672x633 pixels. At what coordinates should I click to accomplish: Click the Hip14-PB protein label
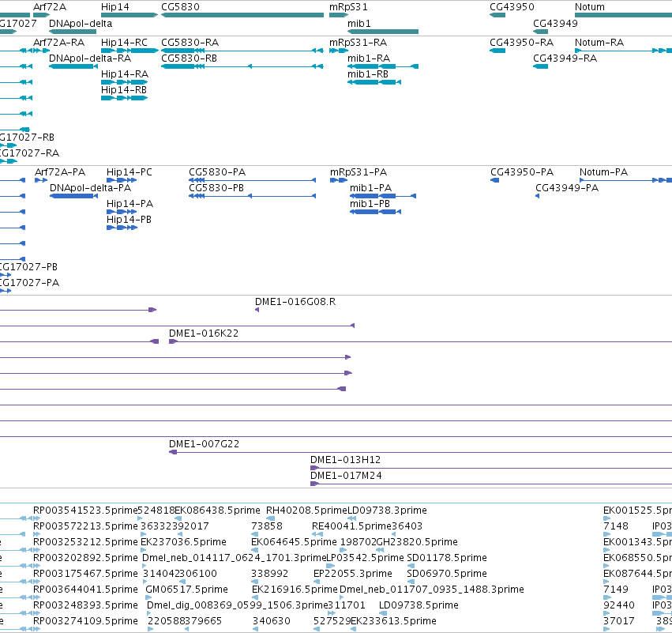pyautogui.click(x=129, y=220)
